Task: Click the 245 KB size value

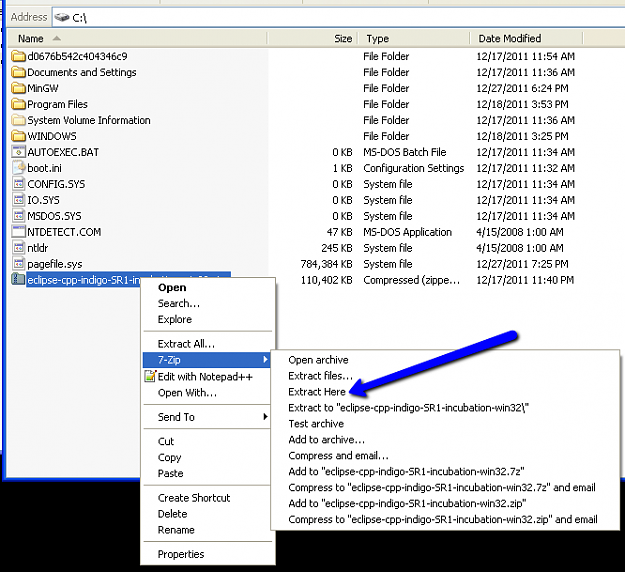Action: click(337, 248)
